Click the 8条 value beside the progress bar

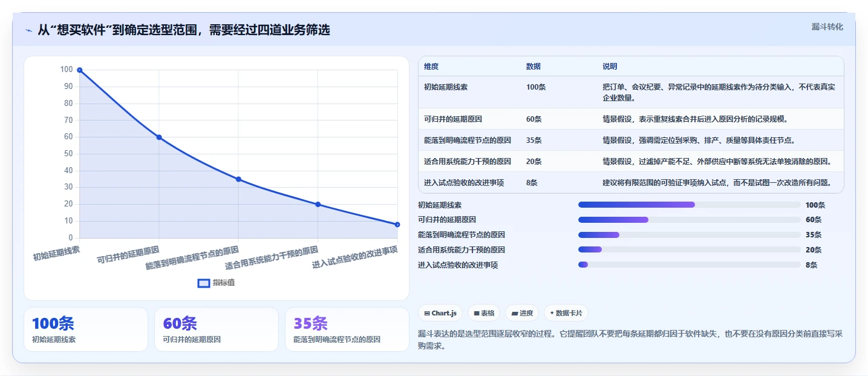pos(812,265)
